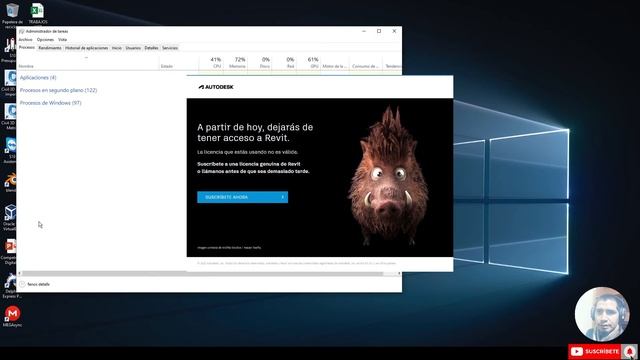
Task: Select the PowerPoint file icon on the desktop
Action: click(9, 250)
